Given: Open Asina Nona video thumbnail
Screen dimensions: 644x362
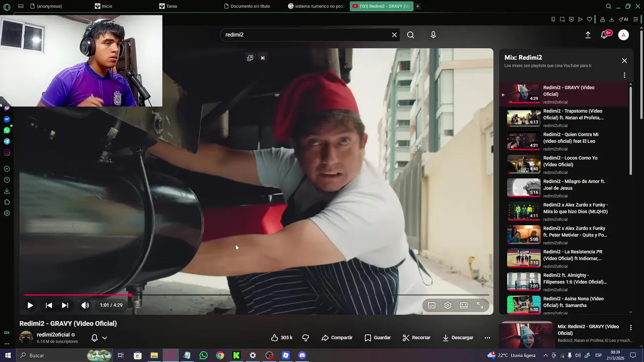Looking at the screenshot, I should tap(524, 305).
